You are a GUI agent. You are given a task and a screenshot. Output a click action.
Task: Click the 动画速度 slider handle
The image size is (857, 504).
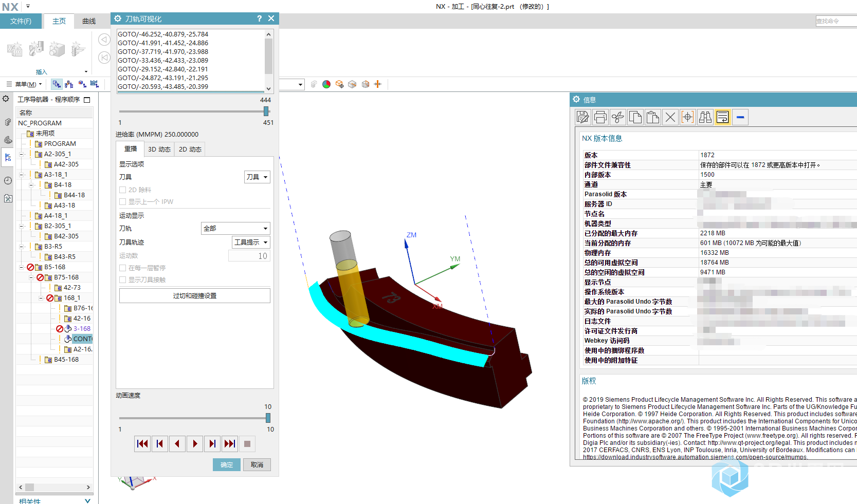tap(268, 418)
